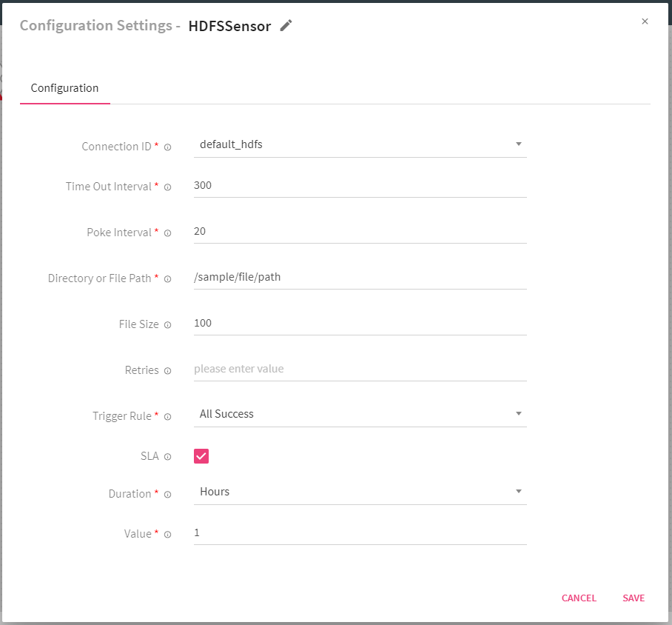Click info icon next to Poke Interval

tap(167, 233)
